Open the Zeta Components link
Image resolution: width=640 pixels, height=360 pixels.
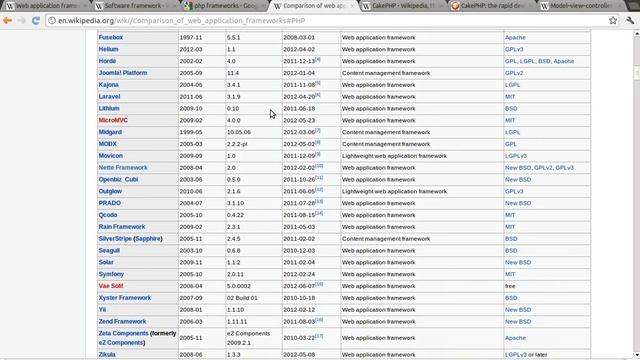[x=123, y=333]
